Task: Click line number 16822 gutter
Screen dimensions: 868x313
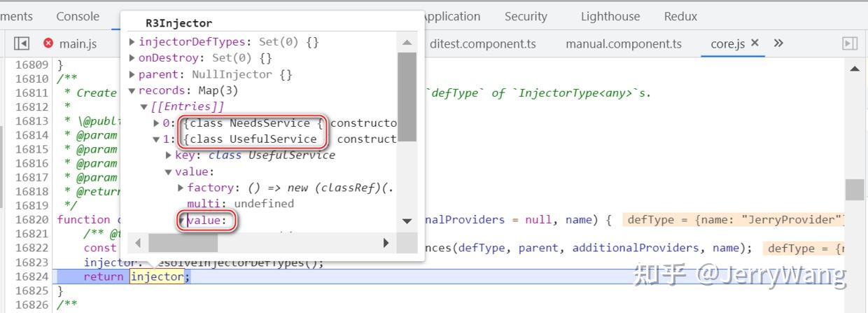Action: [31, 248]
